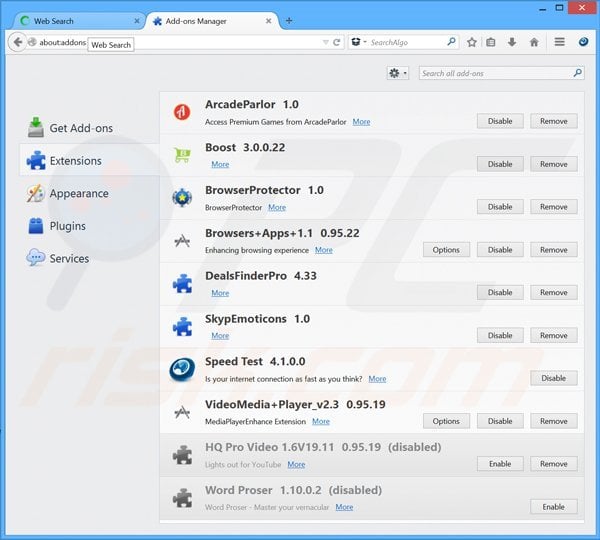Open Options for VideoMedia+Player_v2.3
This screenshot has height=540, width=600.
[x=446, y=421]
